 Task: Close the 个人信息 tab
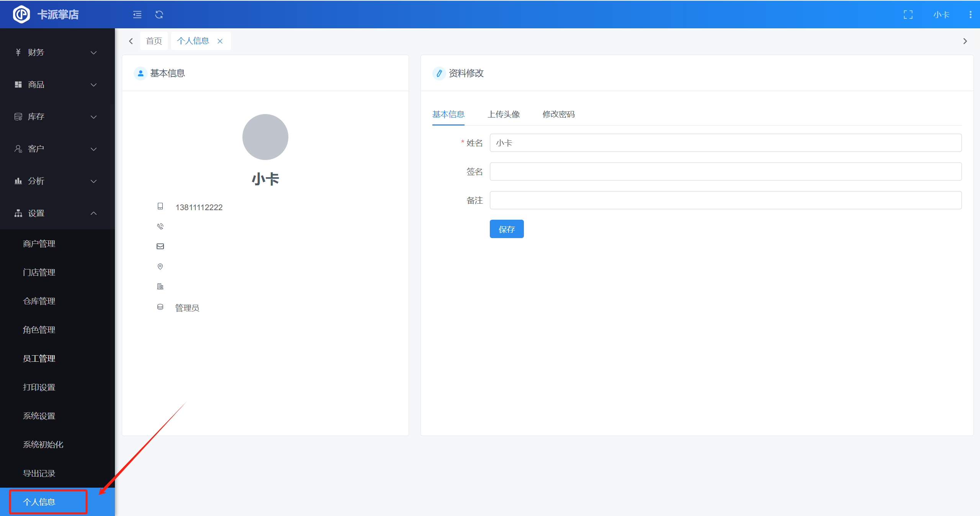point(220,41)
